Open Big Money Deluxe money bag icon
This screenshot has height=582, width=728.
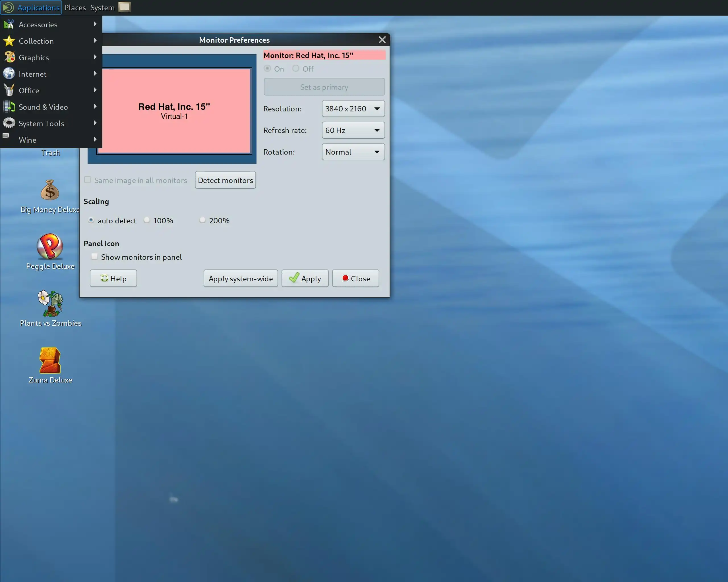pos(50,190)
